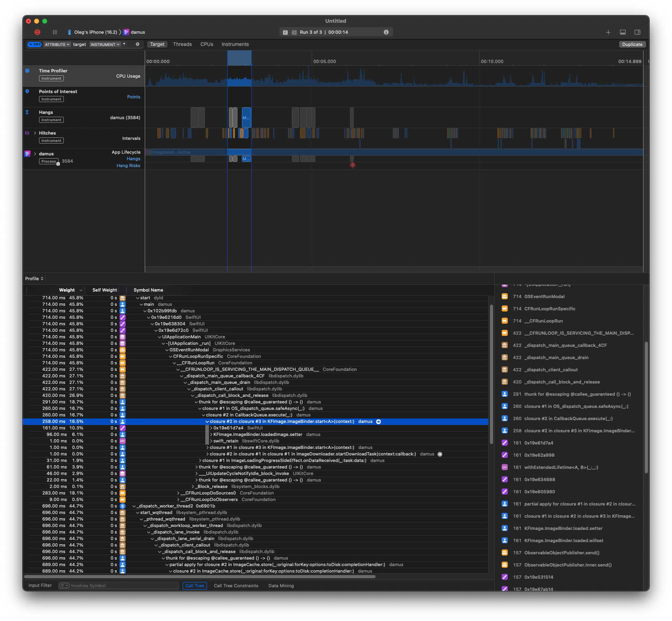672x621 pixels.
Task: Select the GSEventRunModal tree row
Action: (255, 350)
